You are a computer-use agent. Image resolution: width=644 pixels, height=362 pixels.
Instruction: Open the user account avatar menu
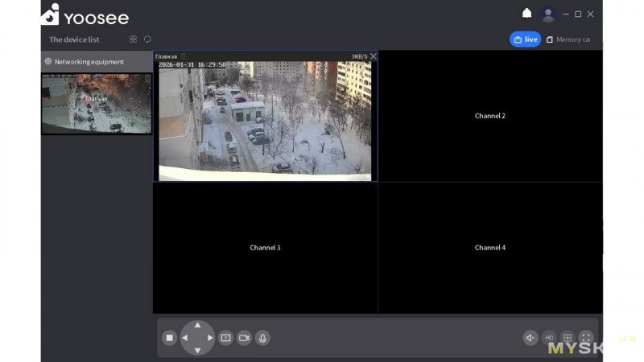(548, 14)
